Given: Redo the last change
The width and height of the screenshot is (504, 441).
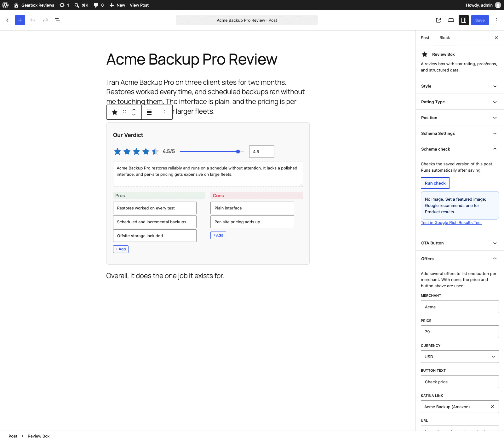Looking at the screenshot, I should (x=45, y=20).
